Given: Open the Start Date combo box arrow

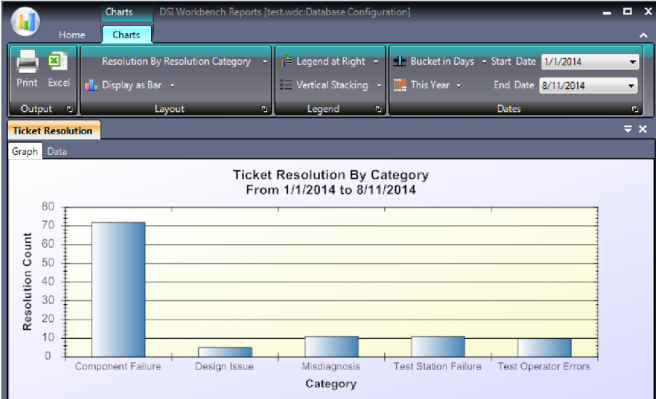Looking at the screenshot, I should coord(633,62).
